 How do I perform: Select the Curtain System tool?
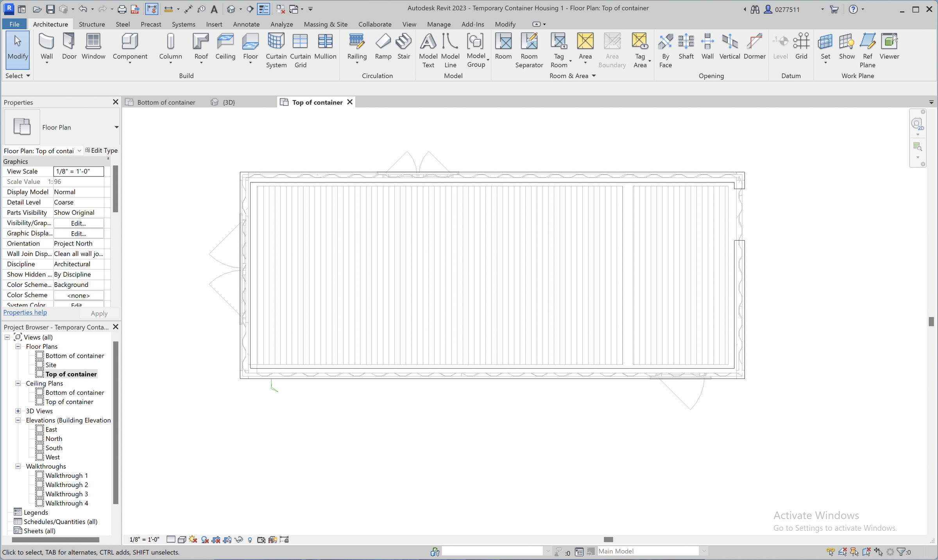click(276, 51)
